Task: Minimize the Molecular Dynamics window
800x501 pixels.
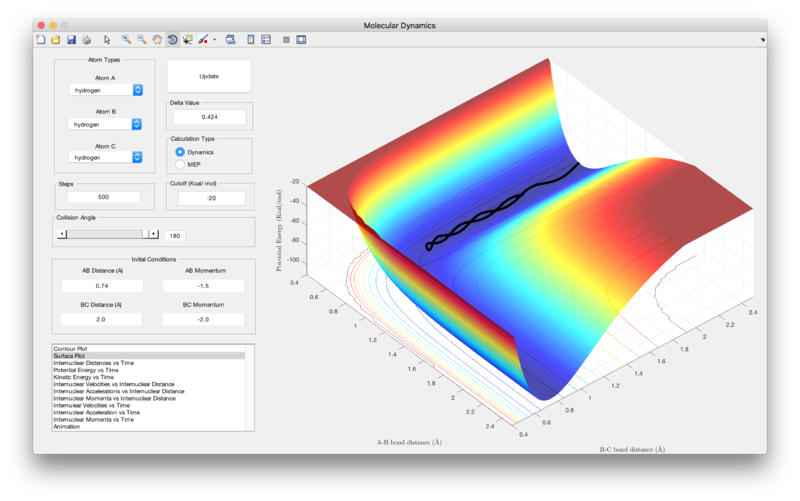Action: click(x=53, y=25)
